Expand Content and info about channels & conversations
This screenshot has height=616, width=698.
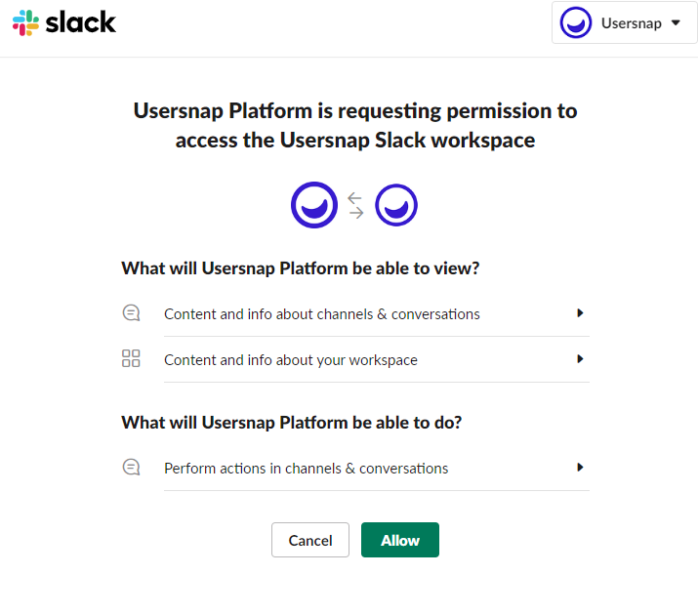[x=377, y=313]
